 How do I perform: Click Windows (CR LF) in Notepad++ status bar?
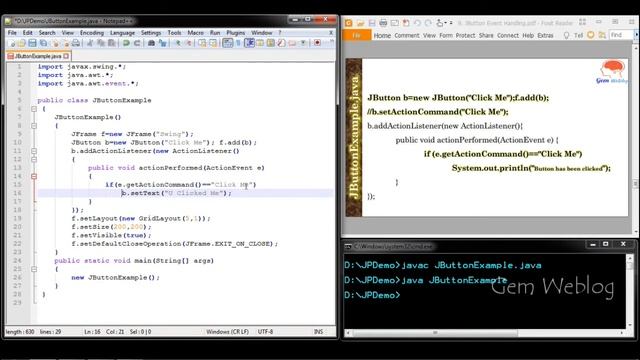click(x=227, y=332)
